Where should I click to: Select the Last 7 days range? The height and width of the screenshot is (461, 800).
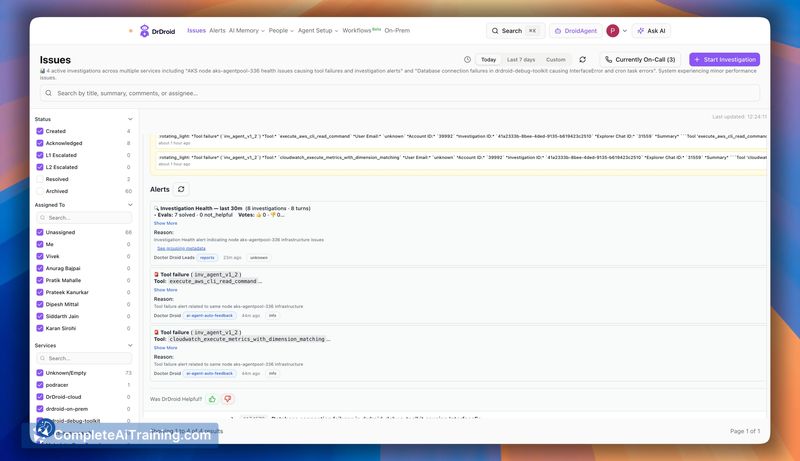(521, 60)
